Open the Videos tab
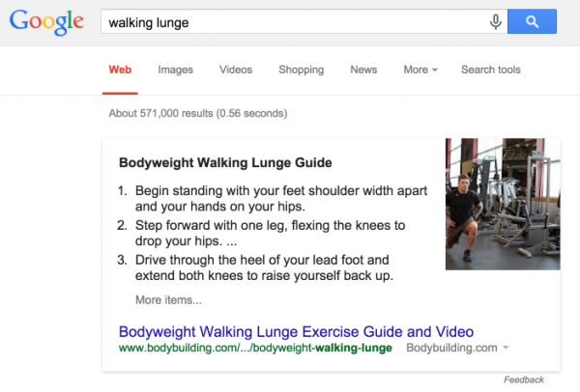 (236, 70)
